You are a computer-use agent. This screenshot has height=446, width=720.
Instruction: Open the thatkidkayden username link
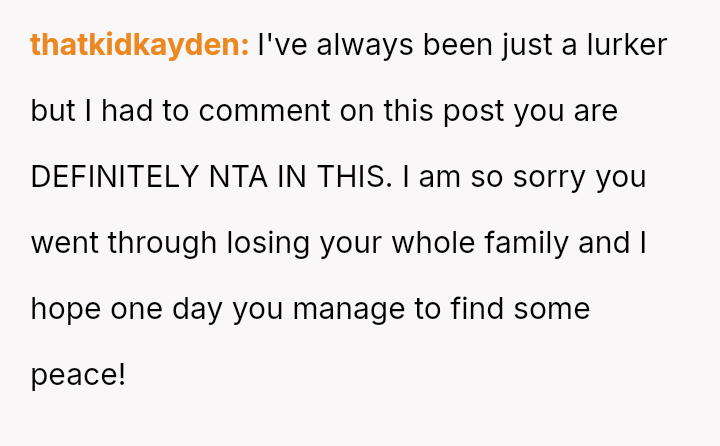point(140,45)
